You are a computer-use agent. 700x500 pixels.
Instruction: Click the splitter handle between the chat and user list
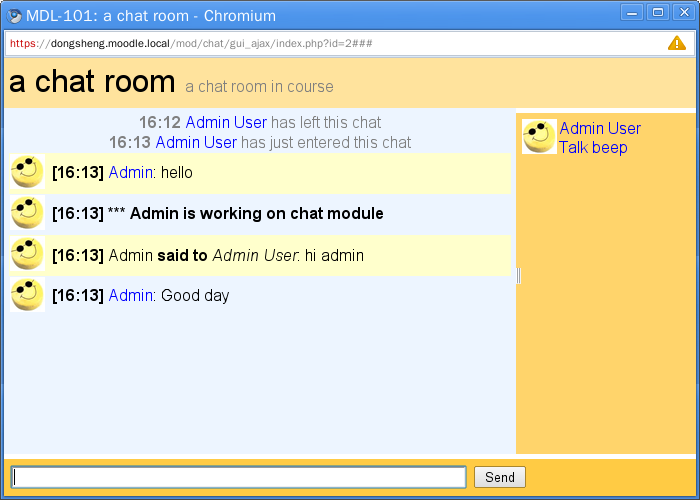tap(518, 275)
